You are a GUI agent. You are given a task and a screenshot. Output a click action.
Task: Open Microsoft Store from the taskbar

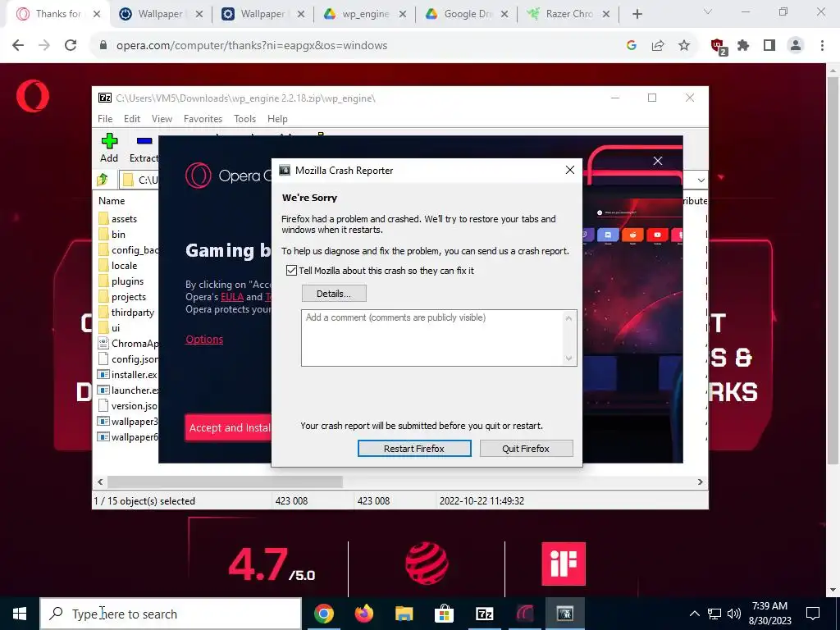(444, 614)
